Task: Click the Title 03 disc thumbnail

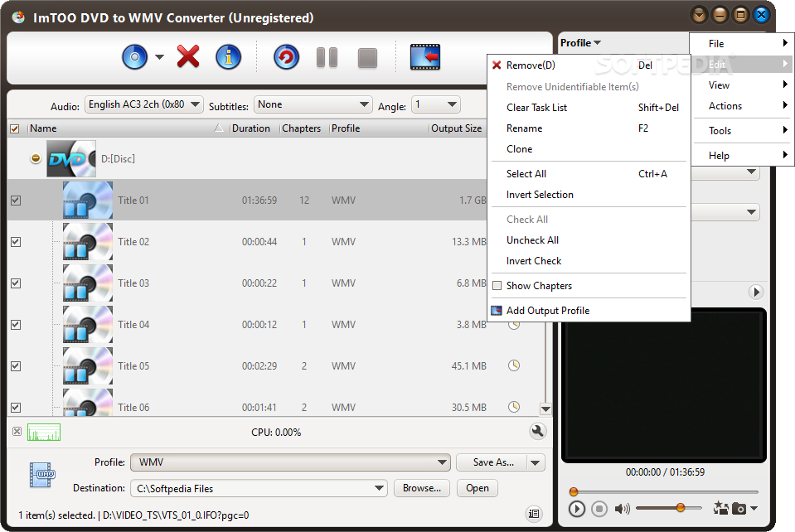Action: (88, 283)
